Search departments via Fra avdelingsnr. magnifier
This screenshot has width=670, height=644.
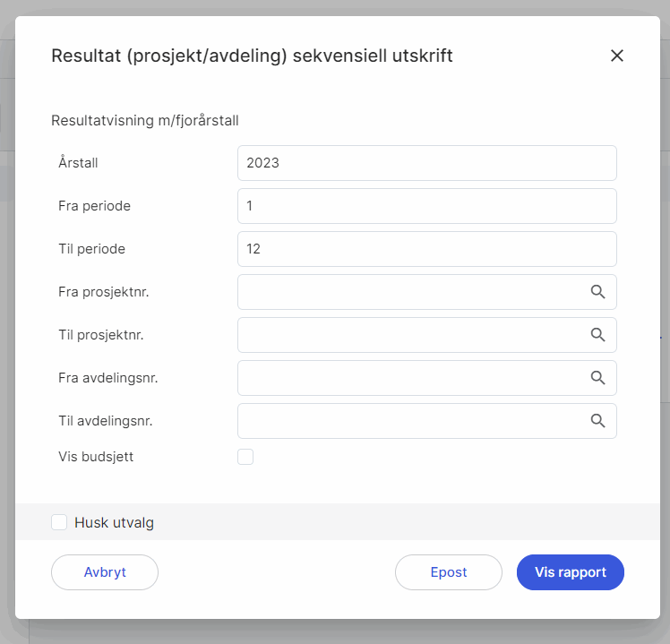point(597,378)
